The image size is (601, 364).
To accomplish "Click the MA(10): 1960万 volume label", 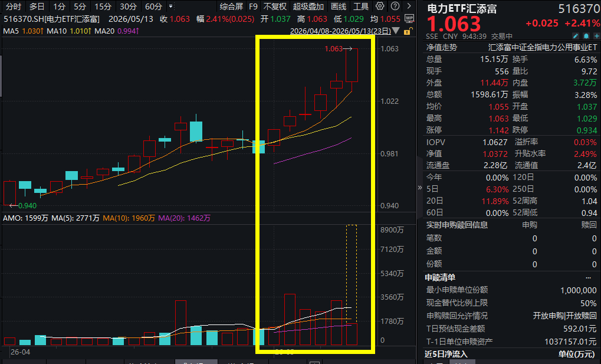I will coord(129,218).
